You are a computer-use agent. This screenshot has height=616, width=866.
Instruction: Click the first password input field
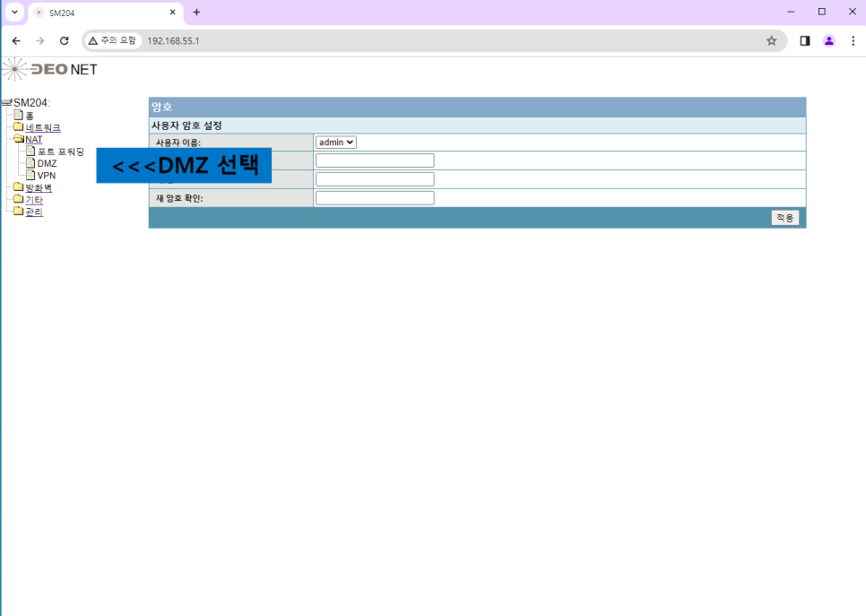click(x=375, y=161)
